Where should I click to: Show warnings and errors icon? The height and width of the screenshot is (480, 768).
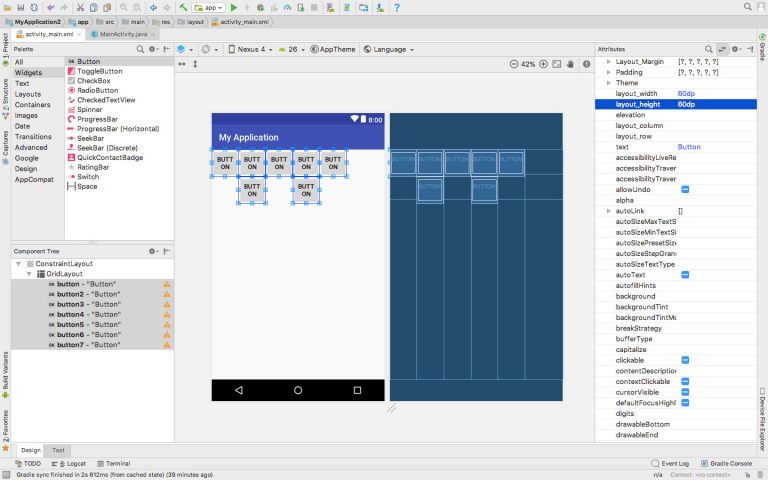pyautogui.click(x=586, y=64)
